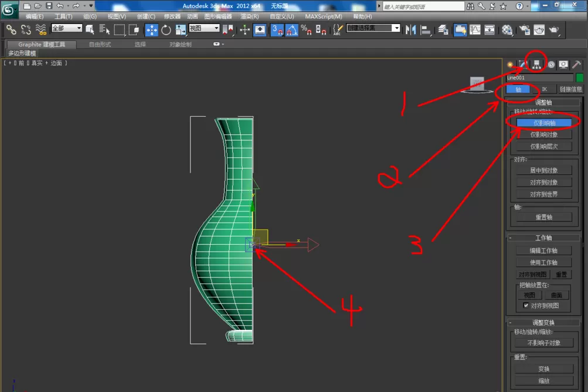Open the Select by Name list

[x=104, y=29]
